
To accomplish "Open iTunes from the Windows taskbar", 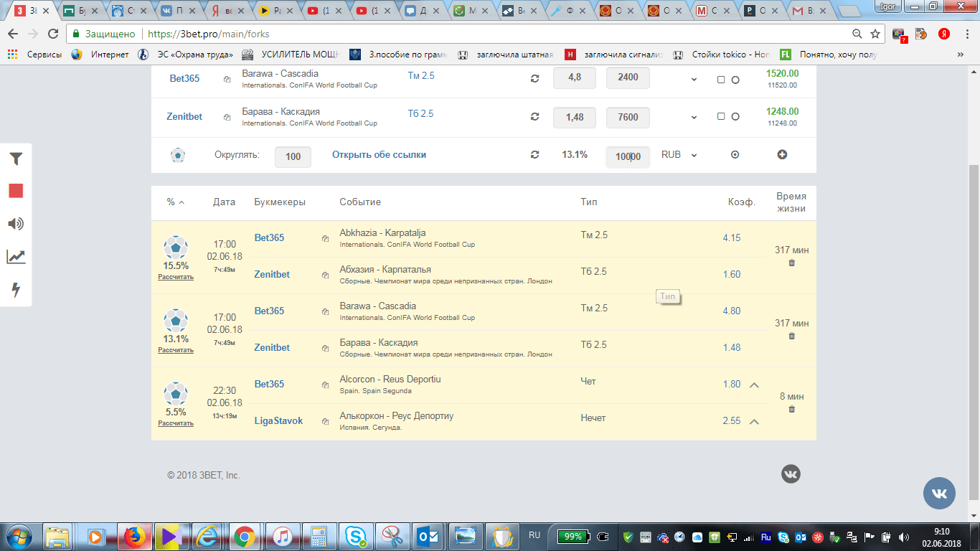I will (x=282, y=536).
